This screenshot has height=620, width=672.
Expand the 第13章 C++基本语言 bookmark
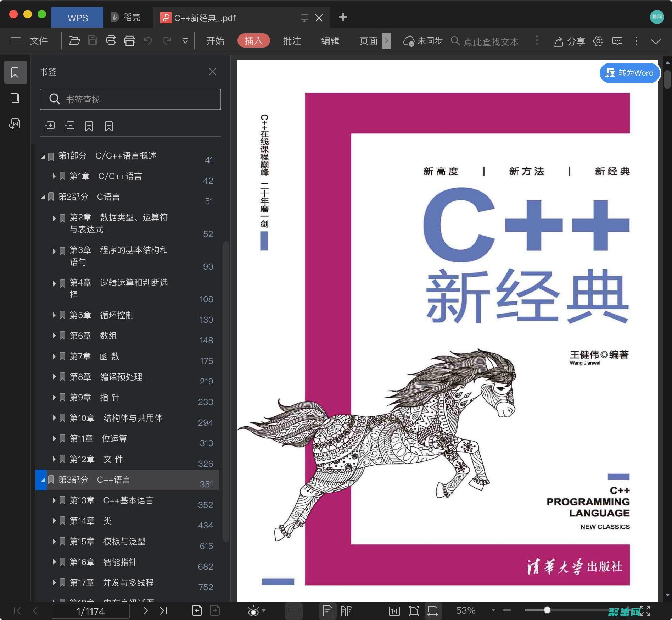pos(54,500)
